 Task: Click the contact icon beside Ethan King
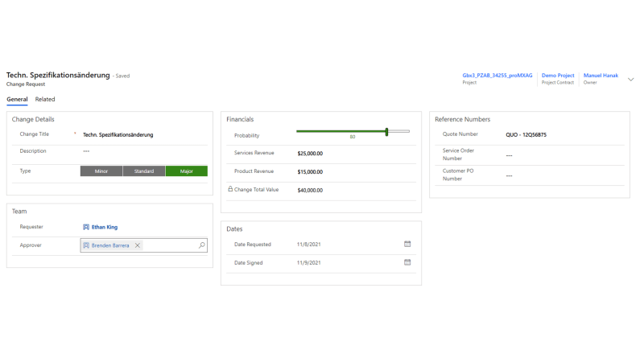click(86, 227)
